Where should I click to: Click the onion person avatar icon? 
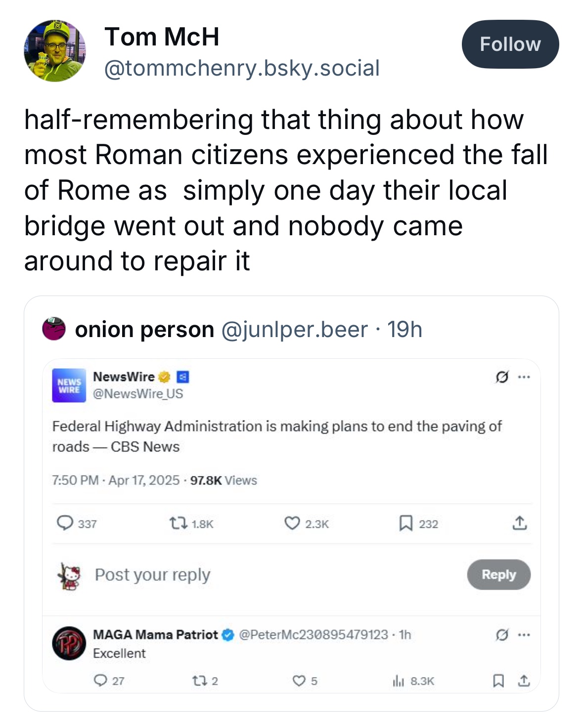coord(54,329)
